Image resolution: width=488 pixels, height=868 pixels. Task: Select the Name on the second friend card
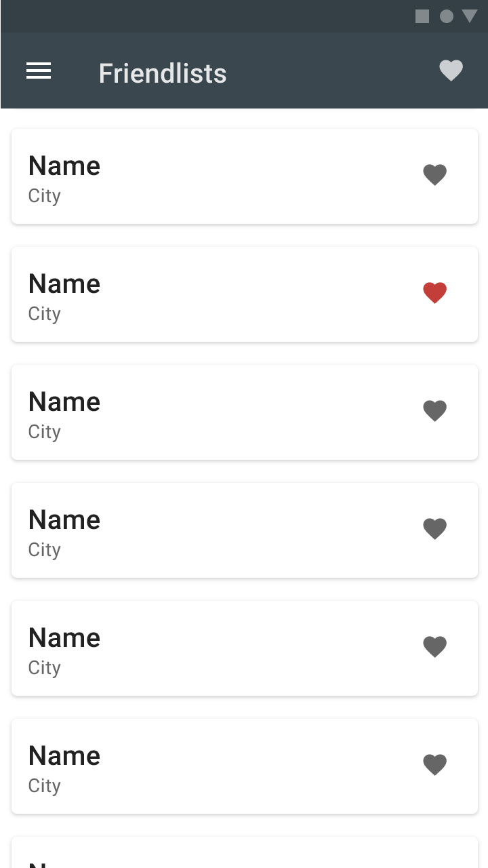(x=64, y=284)
